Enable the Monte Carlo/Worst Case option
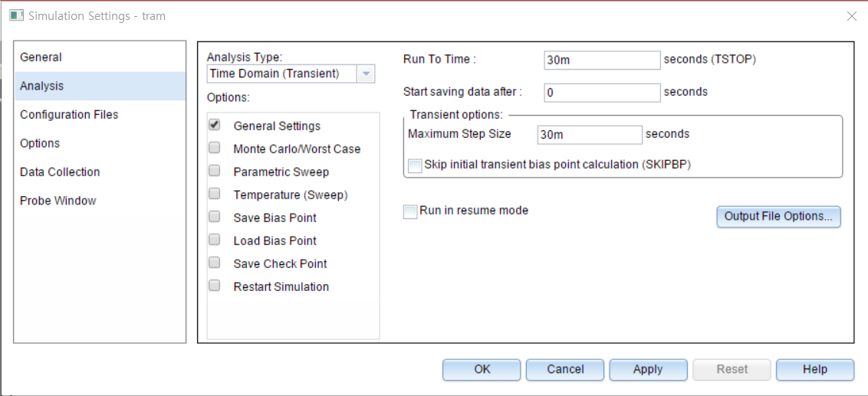 214,149
